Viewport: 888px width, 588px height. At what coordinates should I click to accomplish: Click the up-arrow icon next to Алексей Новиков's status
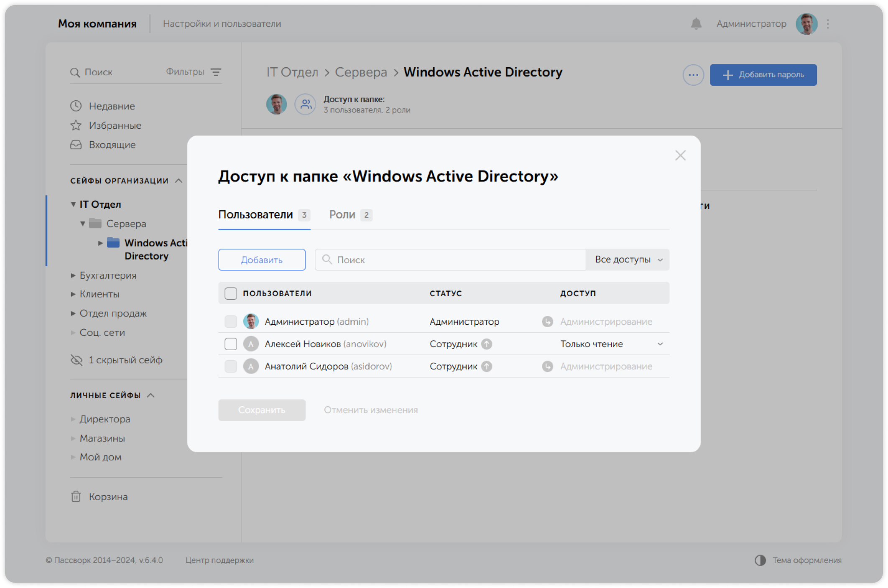486,344
